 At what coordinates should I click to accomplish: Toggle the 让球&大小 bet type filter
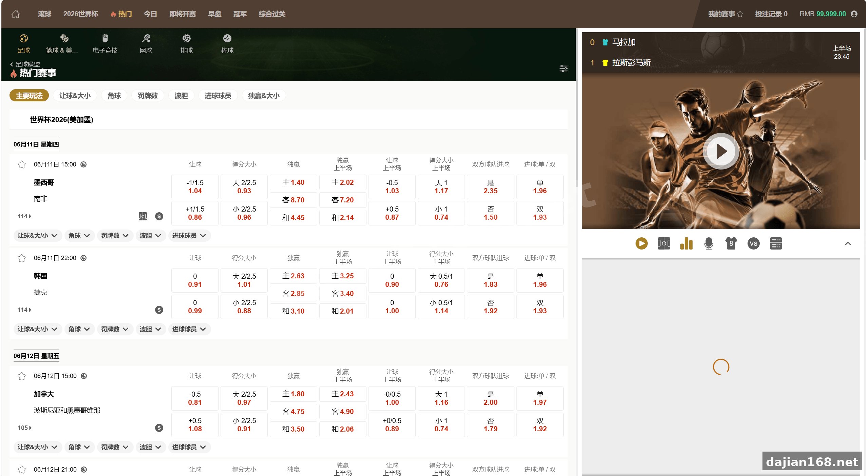[x=75, y=96]
